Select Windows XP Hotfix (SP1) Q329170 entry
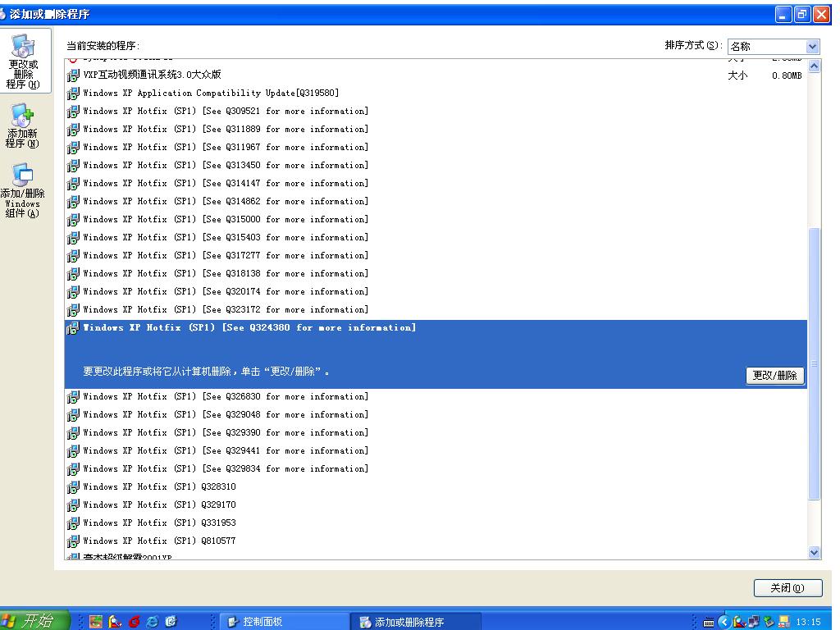 436,504
